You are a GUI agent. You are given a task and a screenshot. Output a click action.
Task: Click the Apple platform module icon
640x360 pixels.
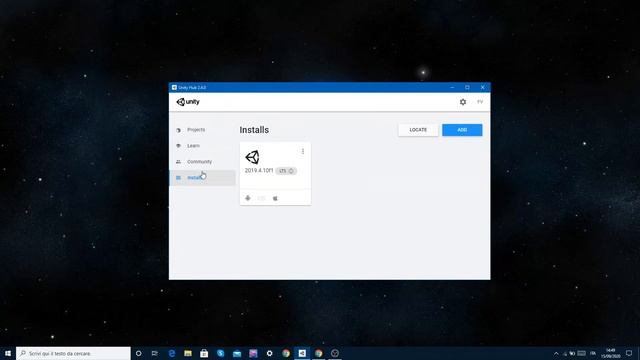coord(275,198)
